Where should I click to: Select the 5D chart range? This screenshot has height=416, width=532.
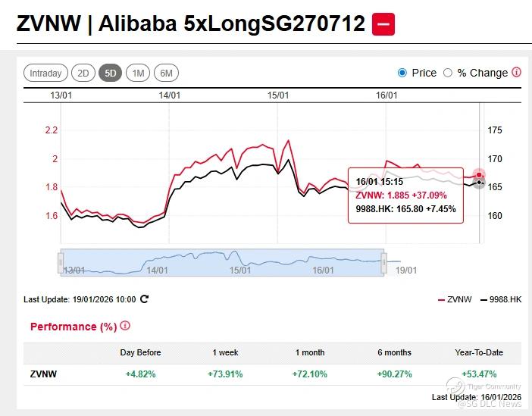click(111, 74)
